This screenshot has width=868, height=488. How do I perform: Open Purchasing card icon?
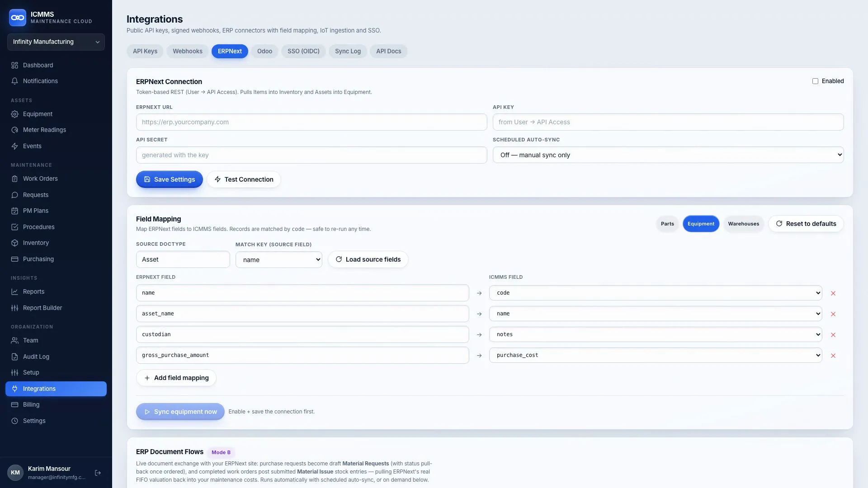(14, 259)
